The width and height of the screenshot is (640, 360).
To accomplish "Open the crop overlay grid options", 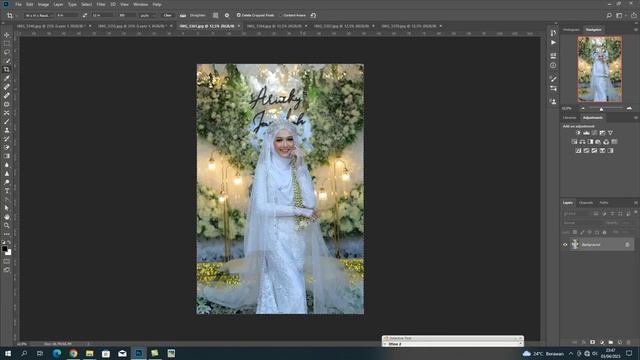I will pyautogui.click(x=216, y=15).
